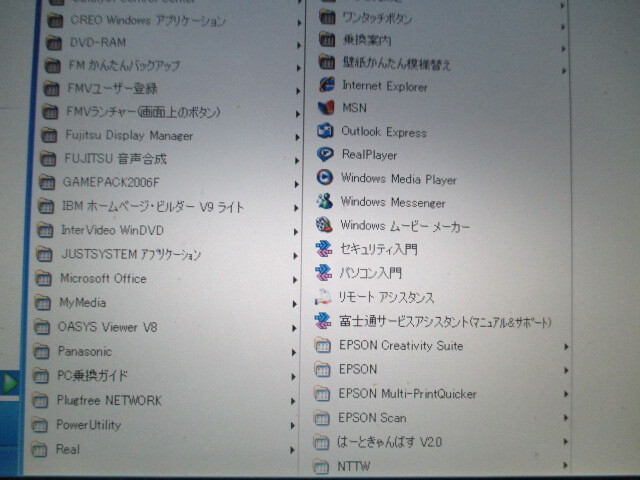Click the Windows Messenger icon
This screenshot has width=640, height=480.
pyautogui.click(x=324, y=201)
